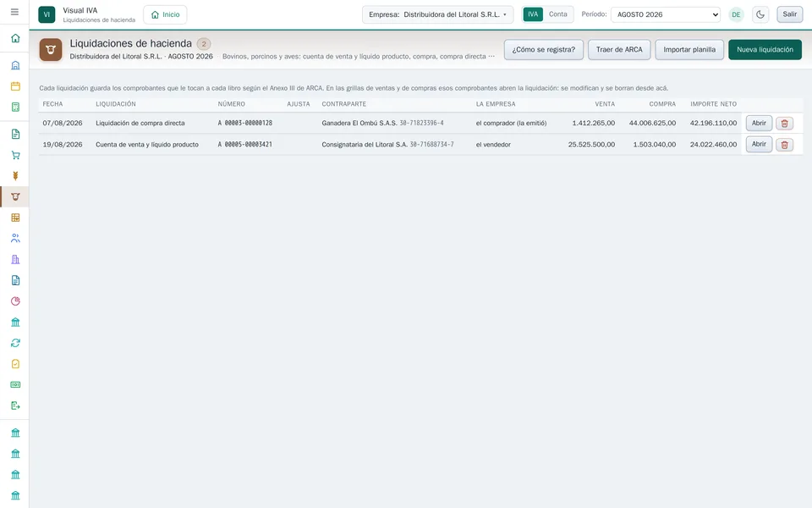The width and height of the screenshot is (812, 508).
Task: Click the VI Visual IVA logo
Action: pos(47,14)
